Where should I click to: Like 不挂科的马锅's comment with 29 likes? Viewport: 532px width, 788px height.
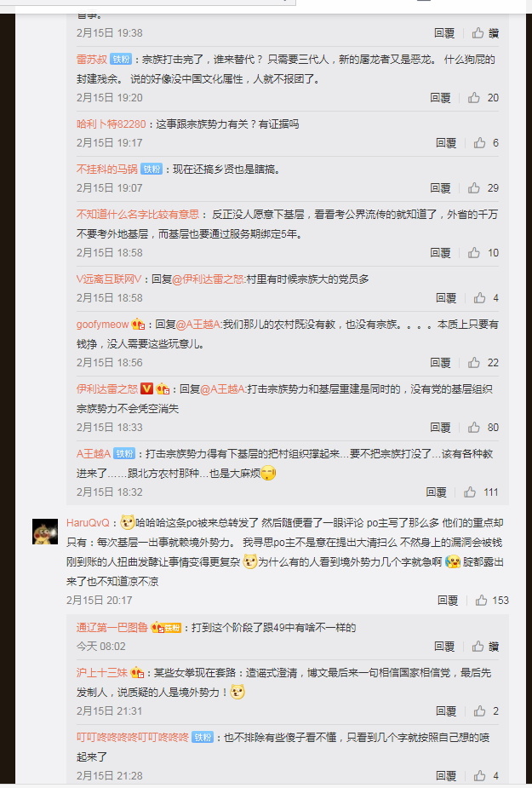[x=474, y=188]
